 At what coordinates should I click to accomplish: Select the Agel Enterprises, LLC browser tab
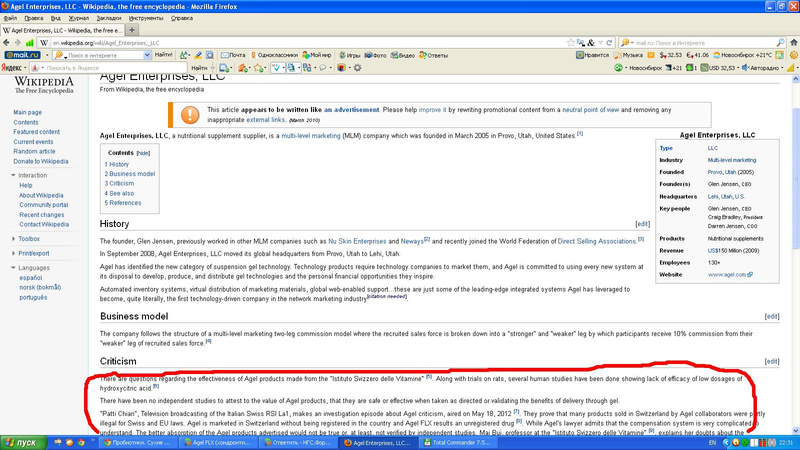(x=62, y=30)
